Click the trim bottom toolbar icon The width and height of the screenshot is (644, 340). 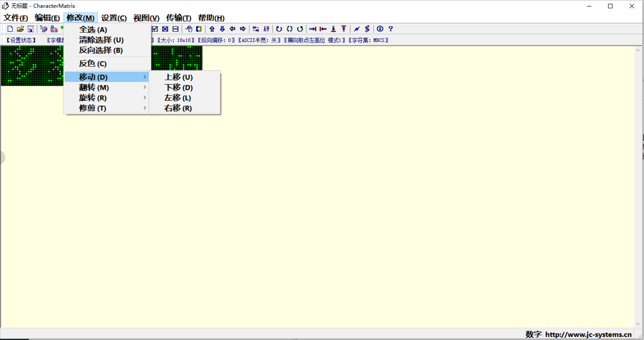click(334, 29)
